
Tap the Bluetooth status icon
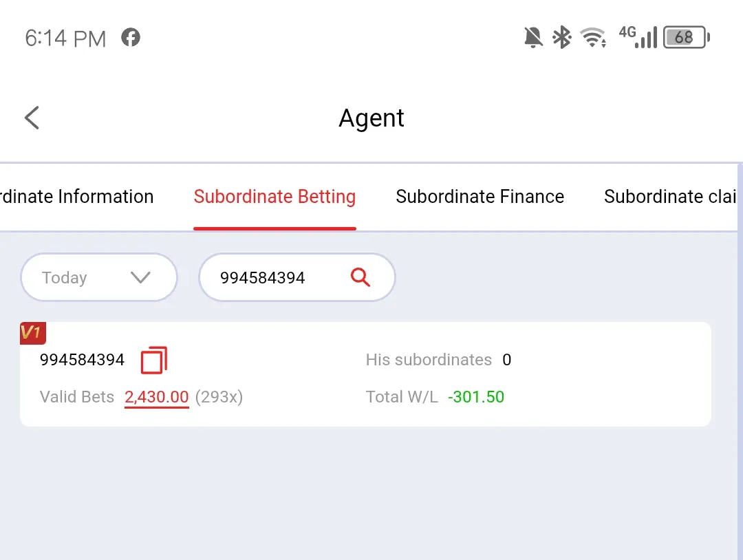coord(562,37)
